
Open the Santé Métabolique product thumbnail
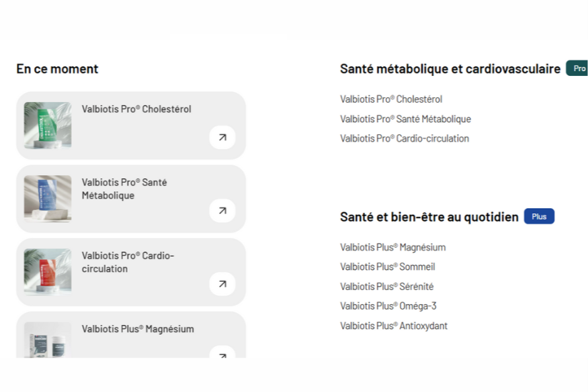pos(48,198)
